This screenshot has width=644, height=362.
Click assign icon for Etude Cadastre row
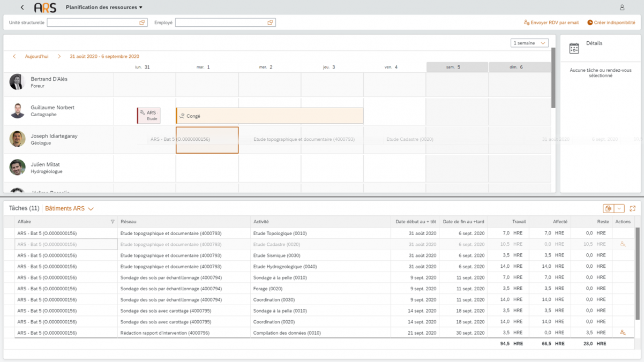point(623,244)
